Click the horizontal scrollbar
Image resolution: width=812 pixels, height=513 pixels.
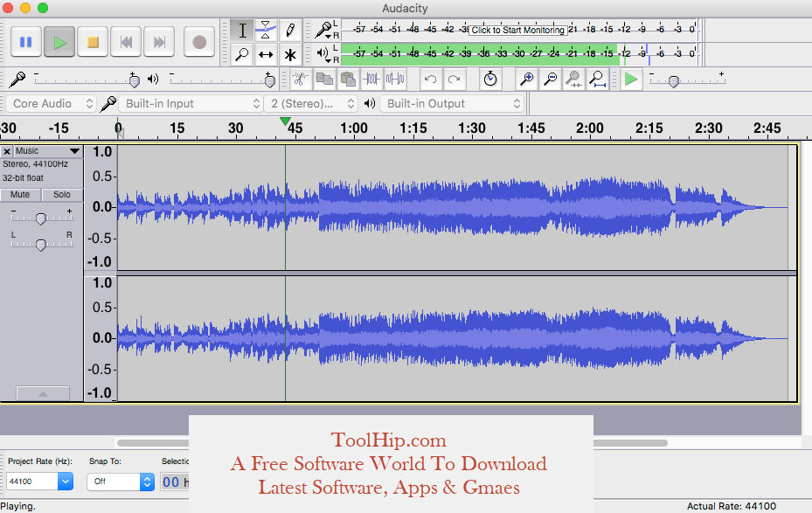coord(392,443)
